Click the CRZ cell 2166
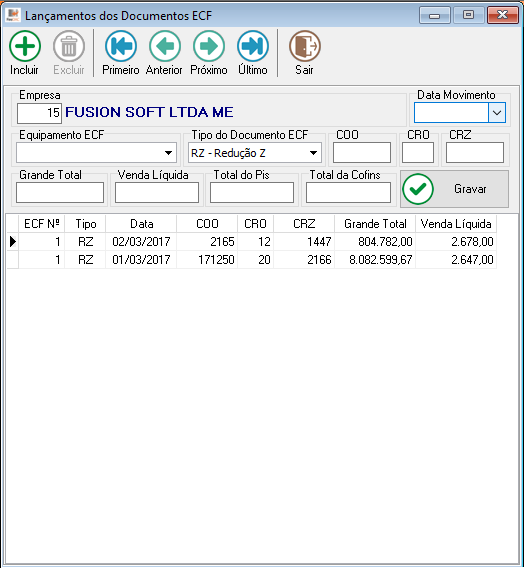Image resolution: width=524 pixels, height=568 pixels. [304, 260]
